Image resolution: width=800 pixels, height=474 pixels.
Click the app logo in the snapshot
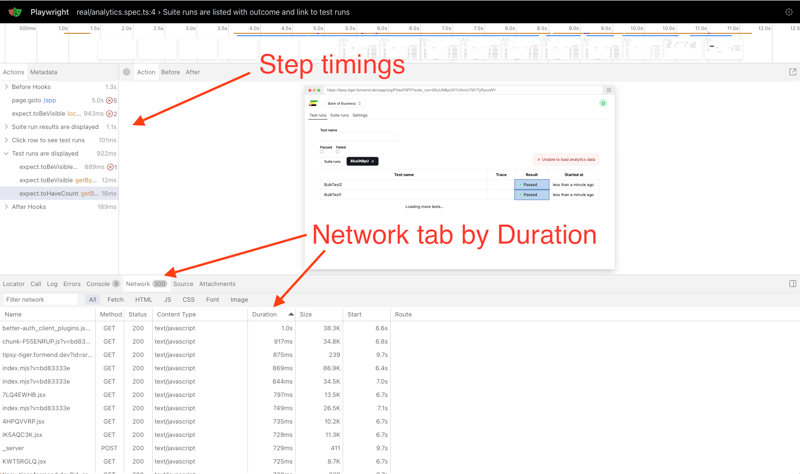[313, 103]
